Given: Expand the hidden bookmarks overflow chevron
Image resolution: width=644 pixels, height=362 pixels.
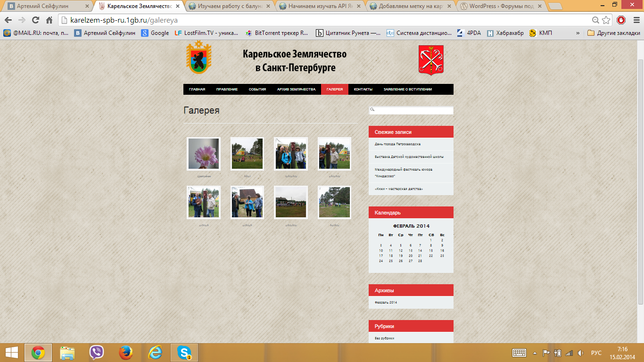Looking at the screenshot, I should 578,33.
